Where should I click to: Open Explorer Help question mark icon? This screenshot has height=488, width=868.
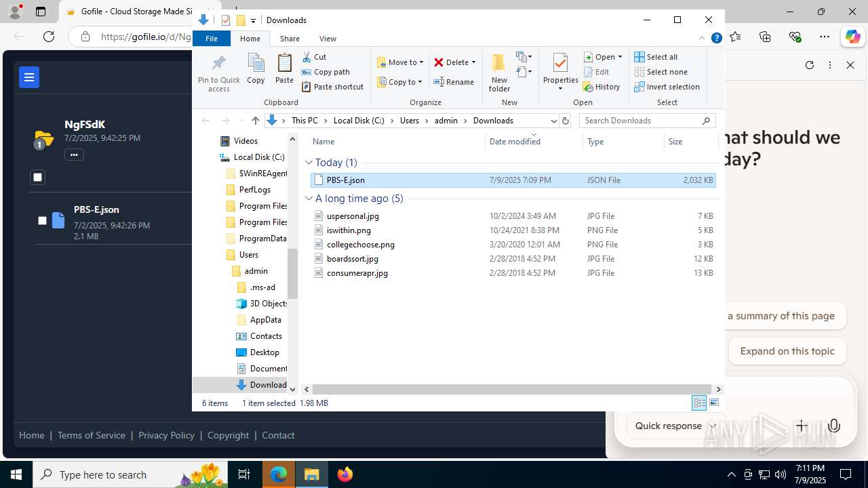(x=716, y=39)
